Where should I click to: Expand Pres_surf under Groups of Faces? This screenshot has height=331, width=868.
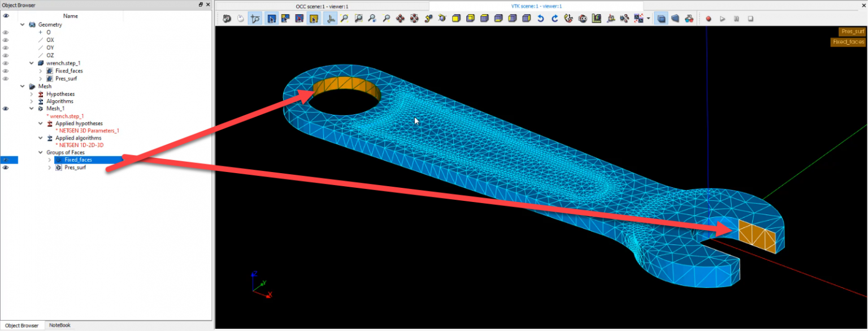tap(49, 167)
